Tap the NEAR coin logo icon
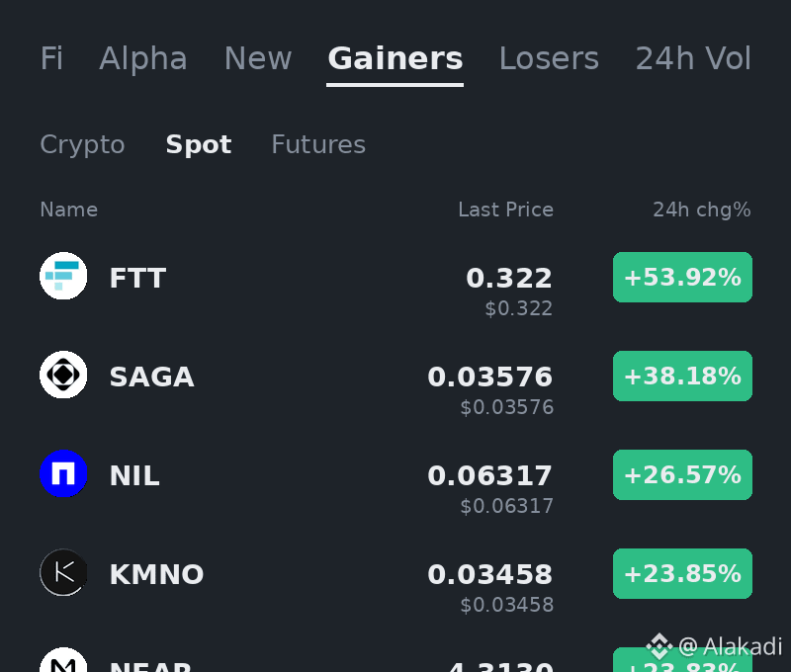 point(63,660)
